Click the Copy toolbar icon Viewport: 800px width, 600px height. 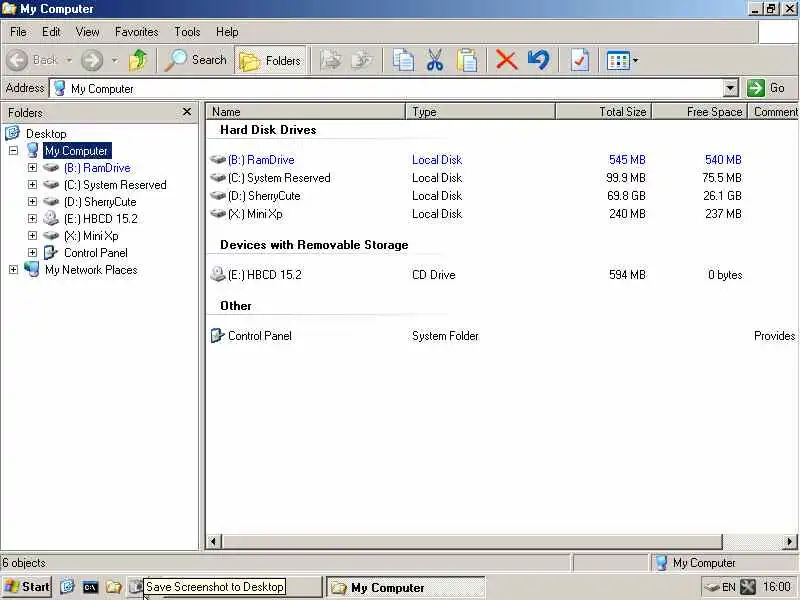tap(403, 60)
